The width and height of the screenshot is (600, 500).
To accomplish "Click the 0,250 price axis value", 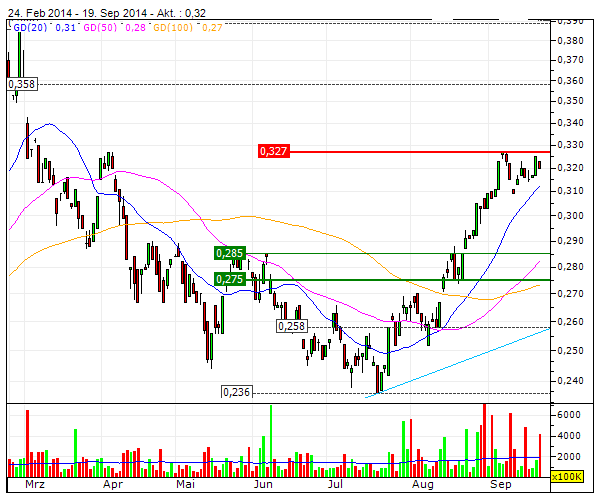I will click(571, 351).
